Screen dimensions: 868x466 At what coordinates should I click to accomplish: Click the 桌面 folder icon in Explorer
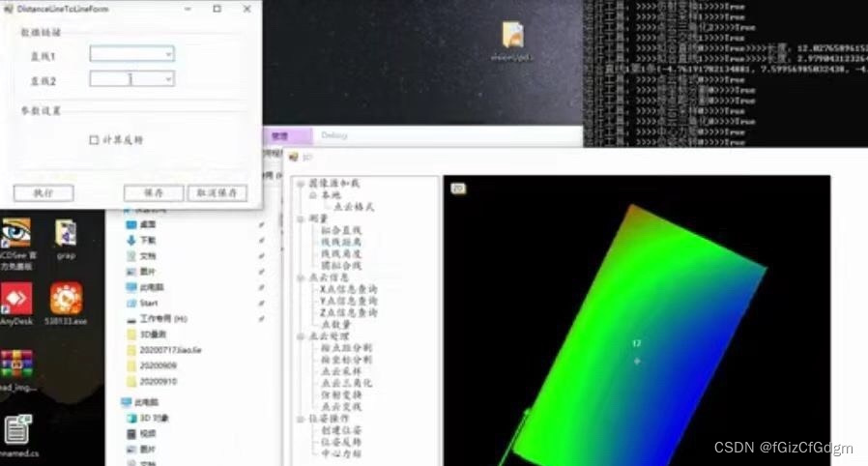(x=131, y=224)
